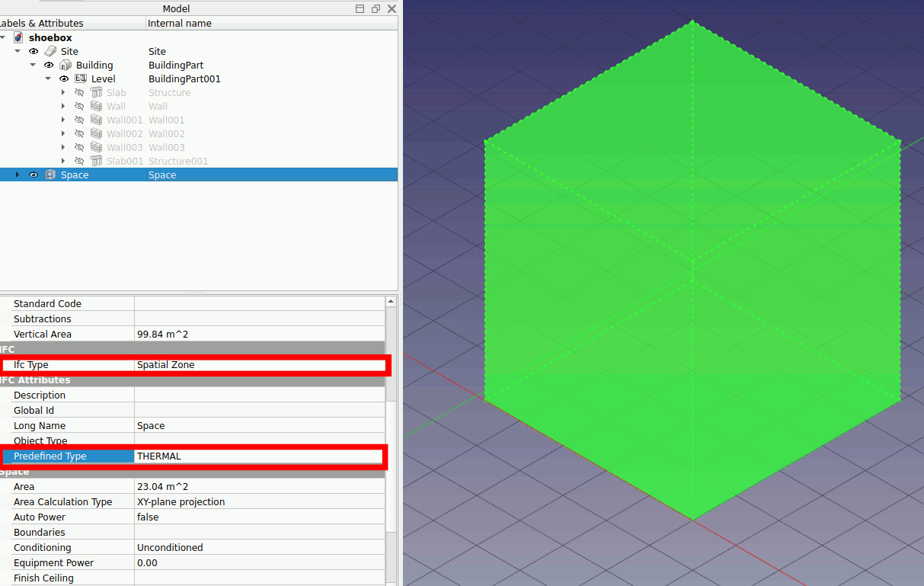Click the Wall002 brick wall icon
The width and height of the screenshot is (924, 586).
96,133
